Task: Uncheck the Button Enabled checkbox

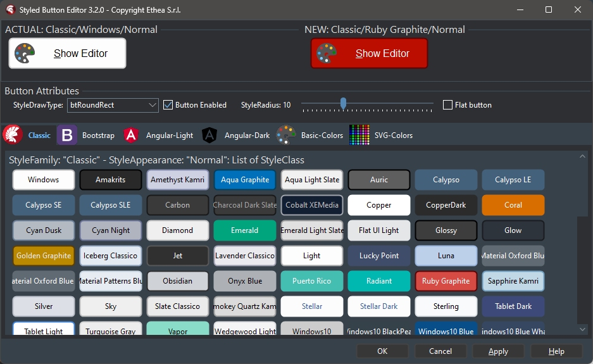Action: coord(168,105)
